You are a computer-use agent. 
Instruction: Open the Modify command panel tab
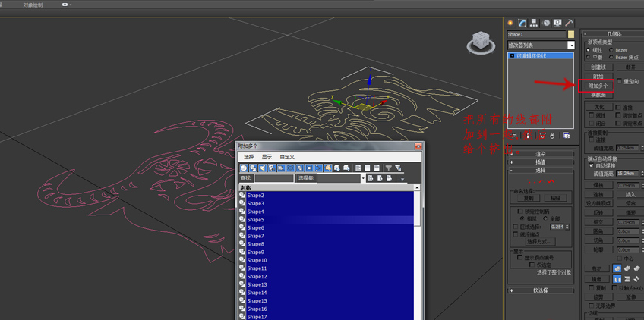pos(522,23)
